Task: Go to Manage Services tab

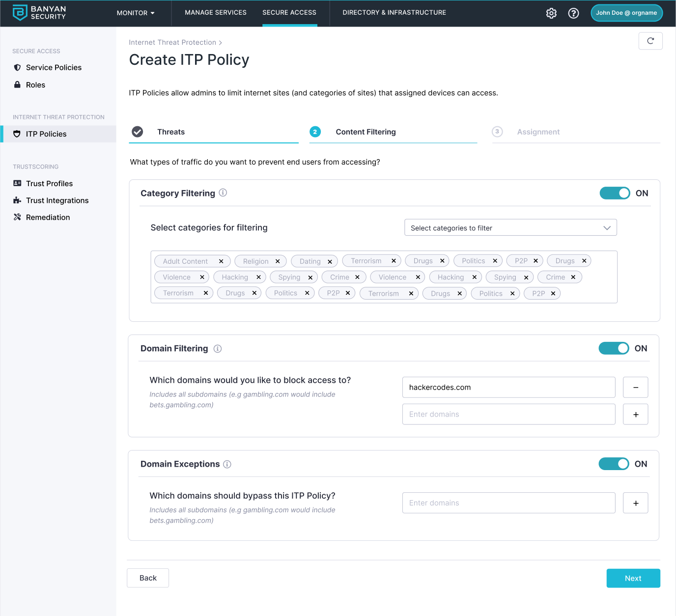Action: pos(216,13)
